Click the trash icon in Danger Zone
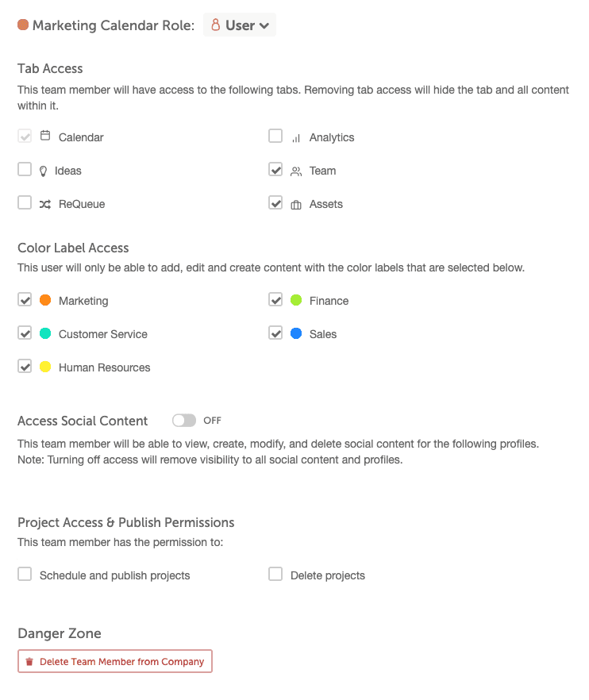Screen dimensions: 589x700 coord(29,662)
